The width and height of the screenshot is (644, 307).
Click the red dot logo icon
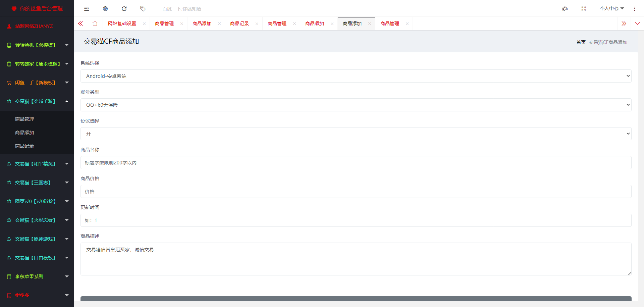tap(14, 8)
